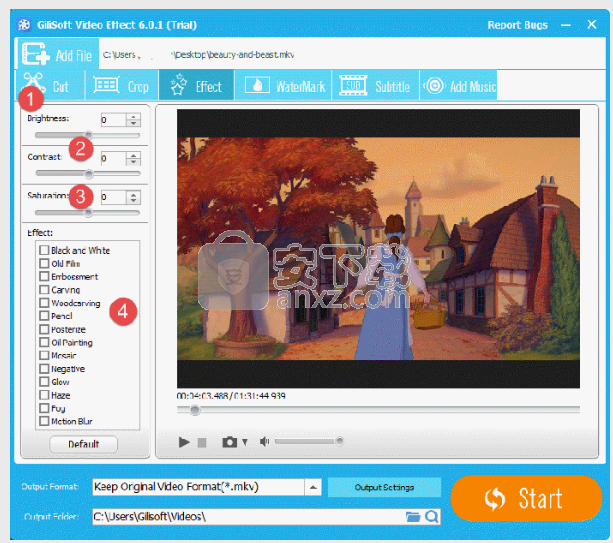613x543 pixels.
Task: Open the Output Format dropdown
Action: pos(313,487)
